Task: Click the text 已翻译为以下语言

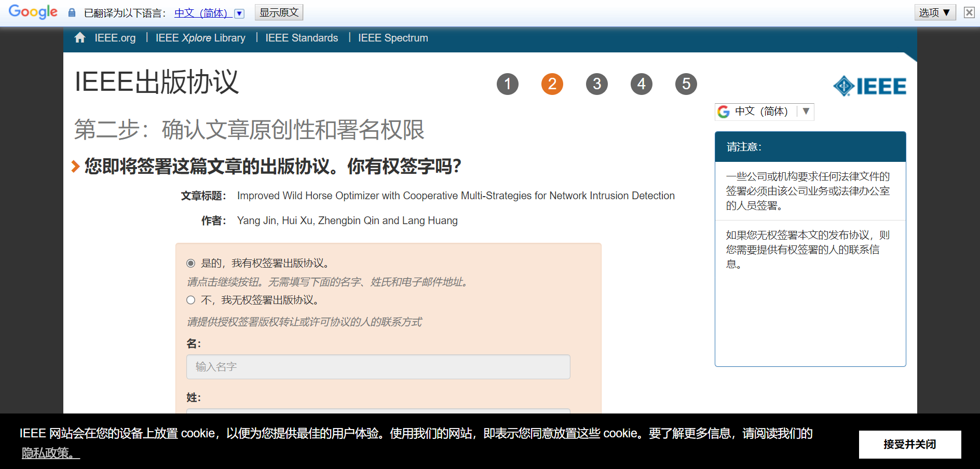Action: click(x=125, y=13)
